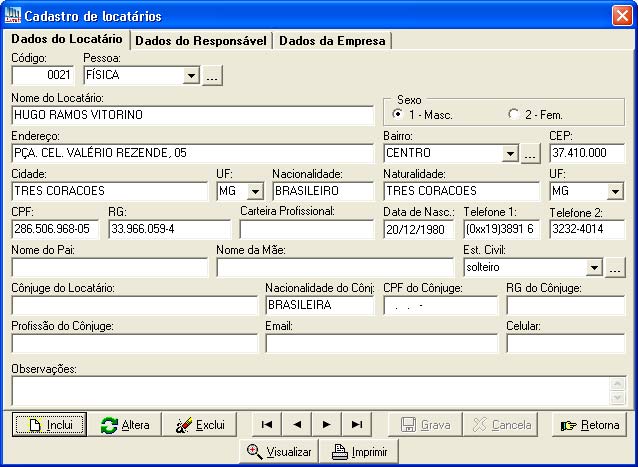638x467 pixels.
Task: Go to the first record
Action: coord(266,425)
